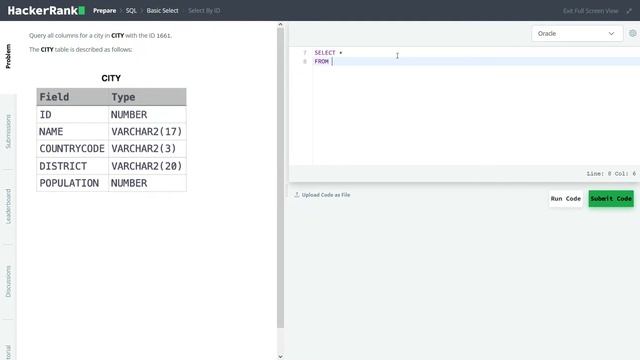Click the ID field cell
640x360 pixels.
[x=73, y=115]
